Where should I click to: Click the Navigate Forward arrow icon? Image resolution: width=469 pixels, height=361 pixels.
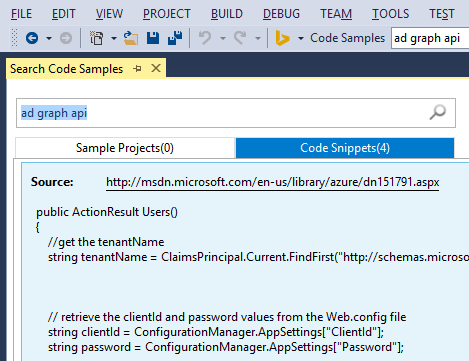pyautogui.click(x=66, y=38)
